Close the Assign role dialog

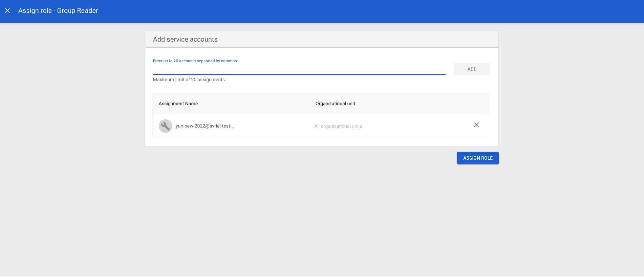point(7,10)
